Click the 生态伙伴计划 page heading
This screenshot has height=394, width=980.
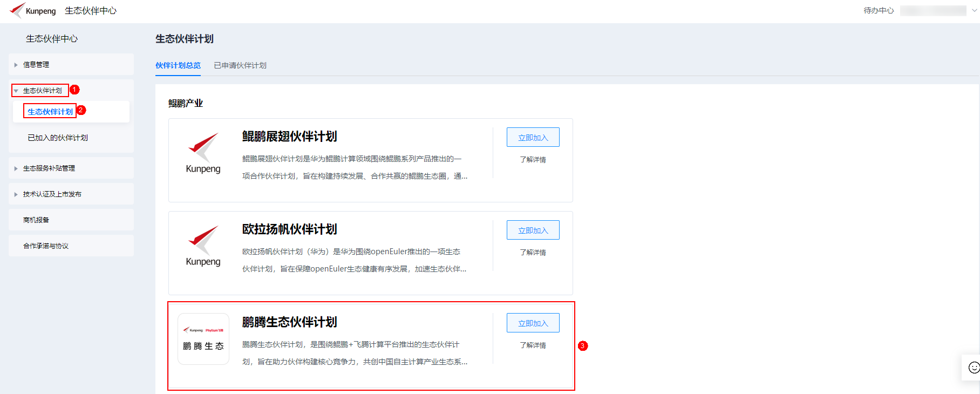pyautogui.click(x=185, y=39)
